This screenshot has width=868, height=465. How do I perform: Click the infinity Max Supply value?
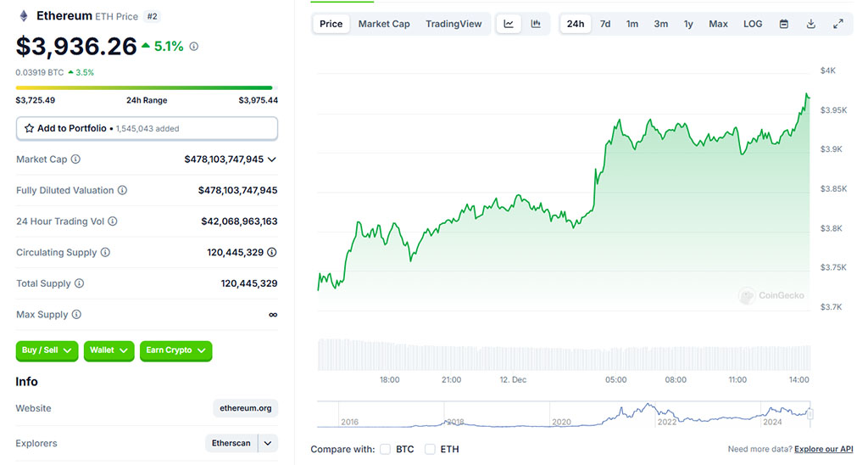coord(273,315)
